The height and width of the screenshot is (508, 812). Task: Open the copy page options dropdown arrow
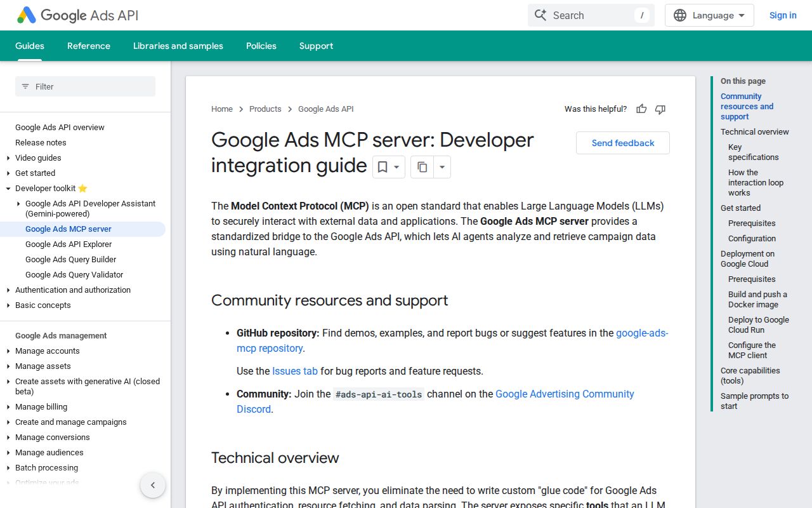click(442, 167)
